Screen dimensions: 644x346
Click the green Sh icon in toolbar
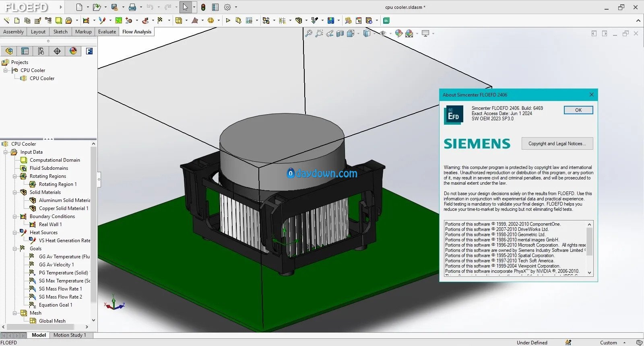(x=386, y=20)
